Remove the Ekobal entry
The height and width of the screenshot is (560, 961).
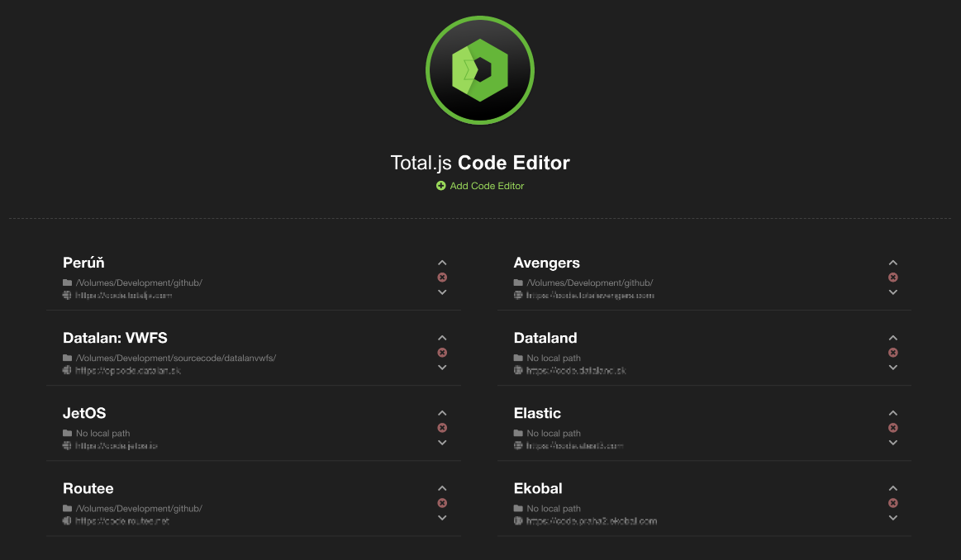tap(893, 504)
